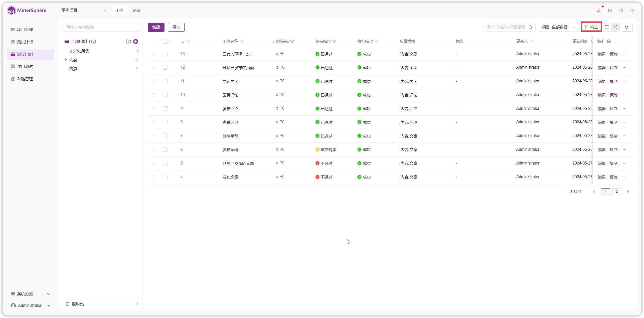This screenshot has height=318, width=644.
Task: Check the box for case 5
Action: [x=165, y=163]
